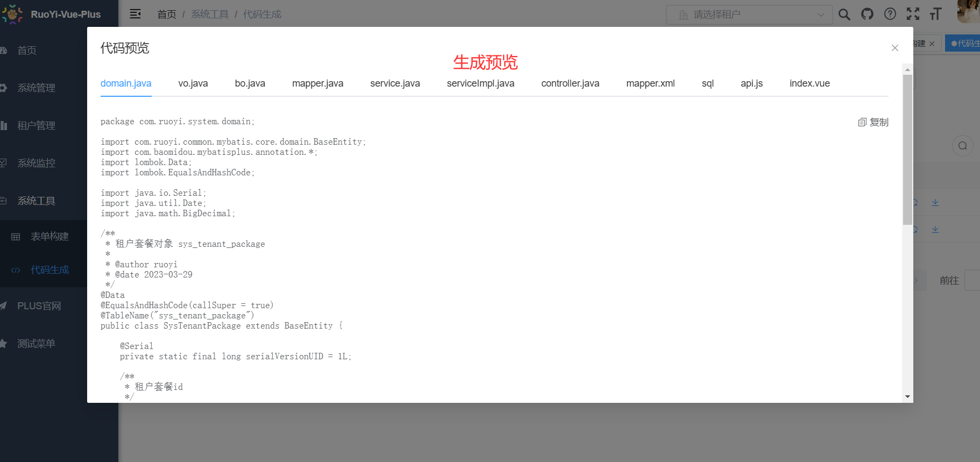
Task: Open the user avatar menu
Action: (x=968, y=12)
